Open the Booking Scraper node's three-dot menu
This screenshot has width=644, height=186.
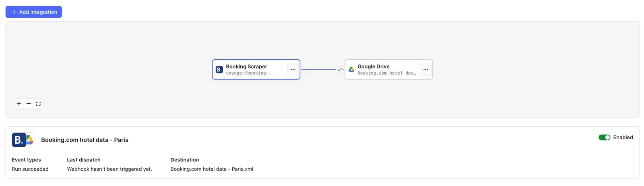(293, 69)
